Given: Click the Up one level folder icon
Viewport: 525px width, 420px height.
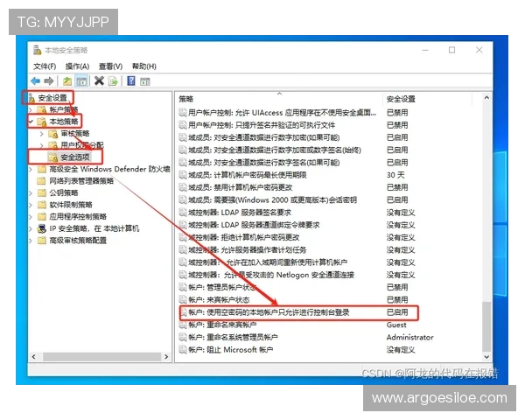Looking at the screenshot, I should 67,80.
